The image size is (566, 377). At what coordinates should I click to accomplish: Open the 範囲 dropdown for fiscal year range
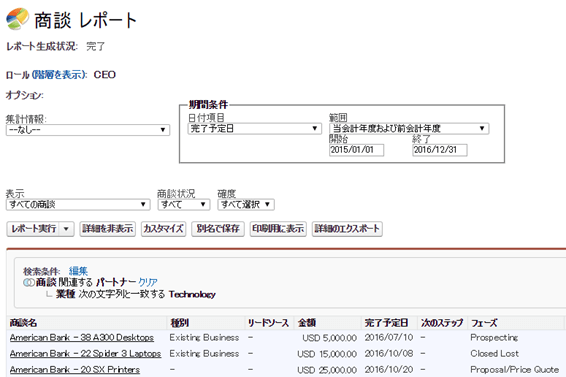click(409, 129)
